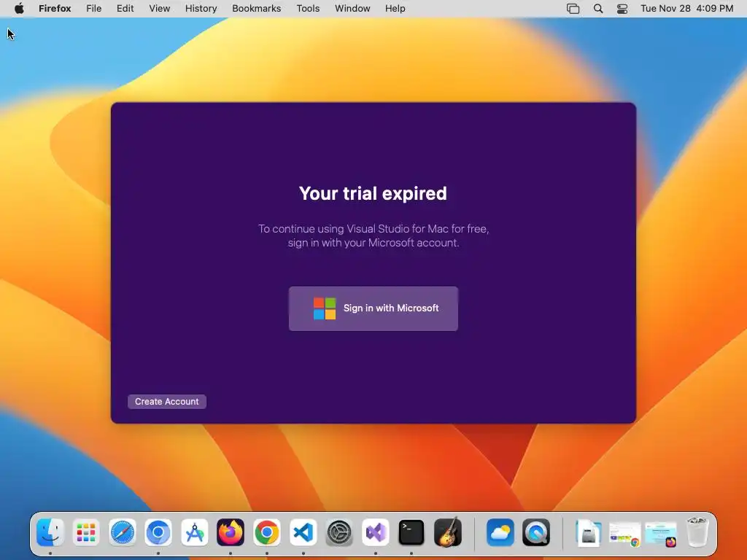Open Finder from the Dock

click(50, 532)
